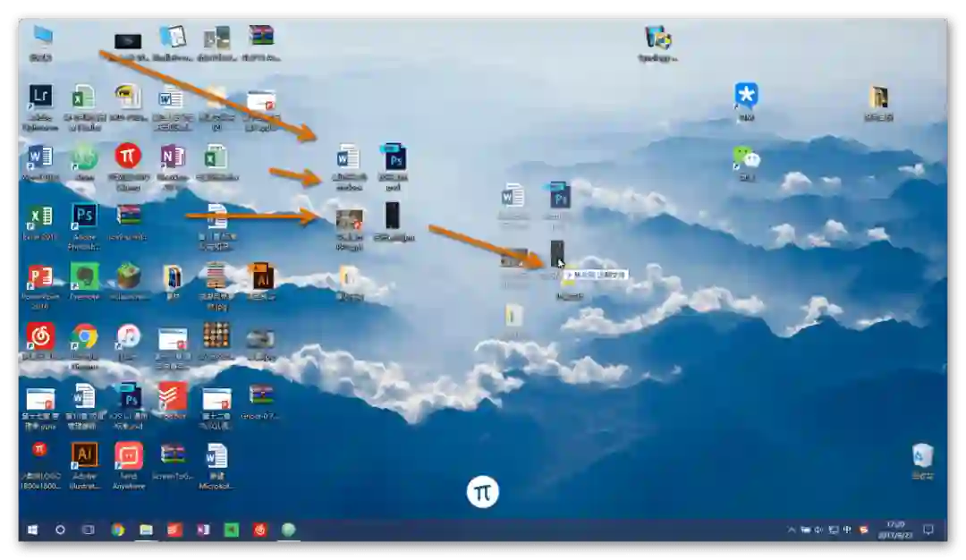Viewport: 966px width, 560px height.
Task: Open File Explorer from the taskbar
Action: coord(146,530)
